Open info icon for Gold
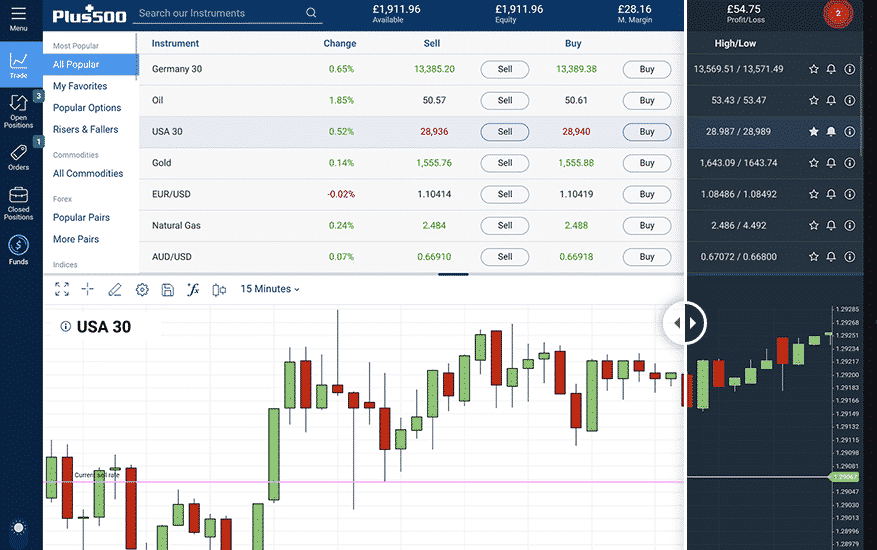 click(850, 163)
